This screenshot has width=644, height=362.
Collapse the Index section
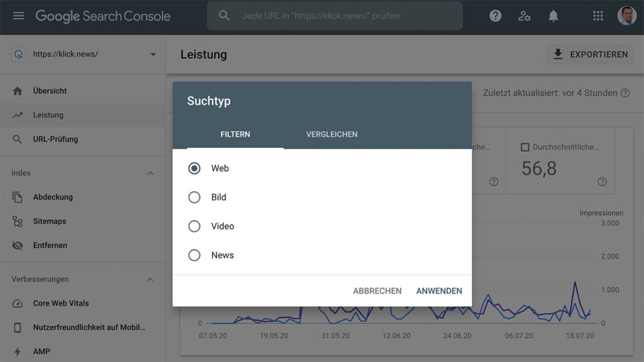point(150,173)
